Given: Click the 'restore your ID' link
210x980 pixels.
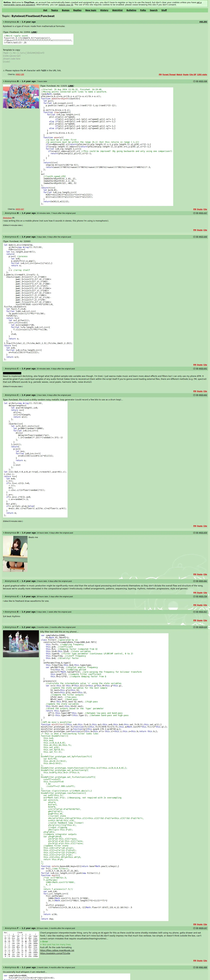Looking at the screenshot, I should click(x=66, y=5).
